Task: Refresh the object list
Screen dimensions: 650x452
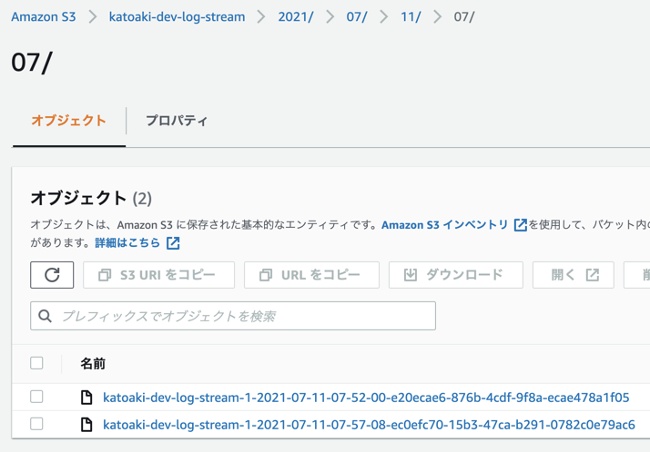Action: click(x=52, y=275)
